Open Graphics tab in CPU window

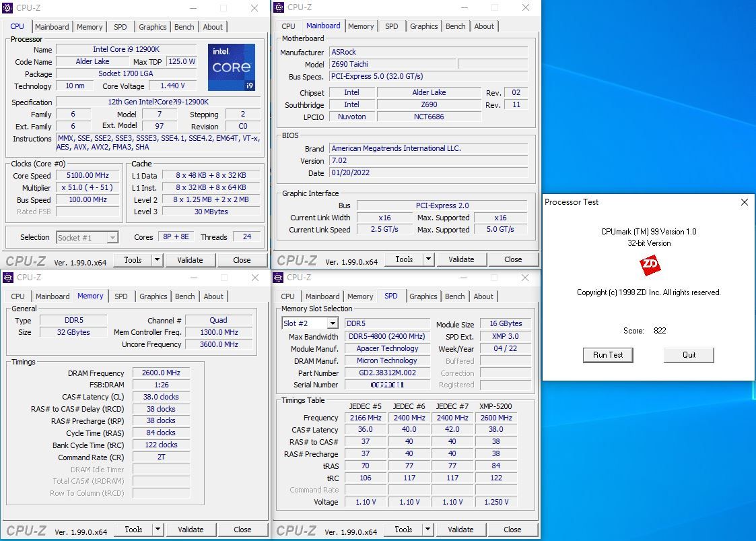click(152, 27)
